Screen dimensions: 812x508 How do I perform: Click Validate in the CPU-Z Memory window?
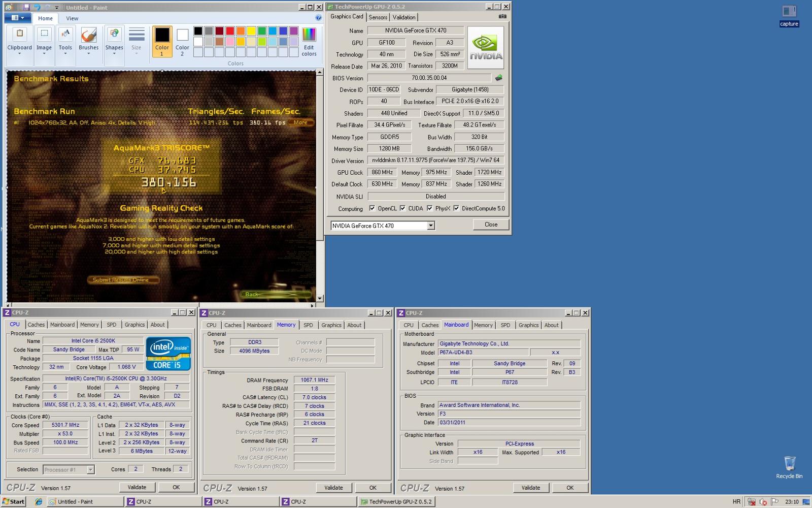[x=333, y=488]
